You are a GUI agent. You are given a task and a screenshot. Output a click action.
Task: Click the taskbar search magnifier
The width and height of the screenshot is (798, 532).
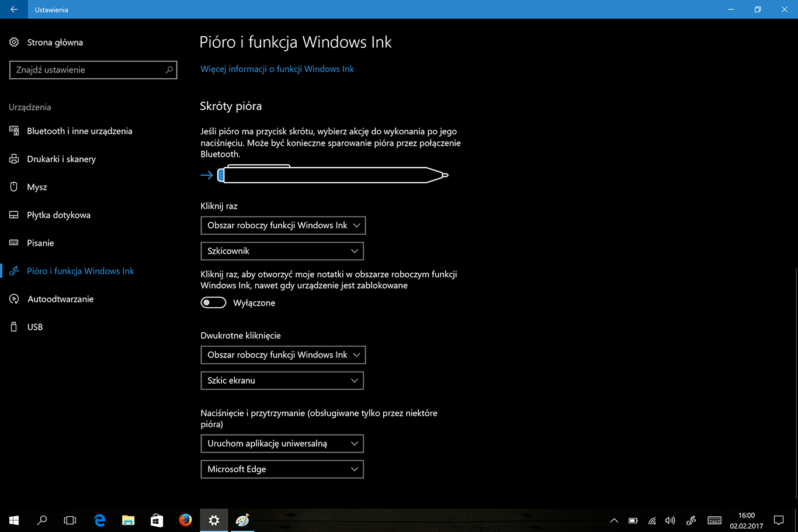42,520
